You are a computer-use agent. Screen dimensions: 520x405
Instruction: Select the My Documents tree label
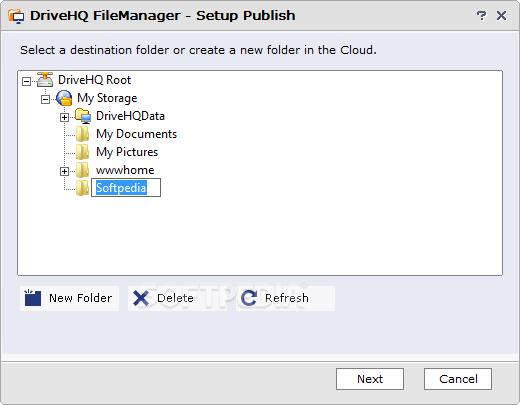[x=136, y=134]
